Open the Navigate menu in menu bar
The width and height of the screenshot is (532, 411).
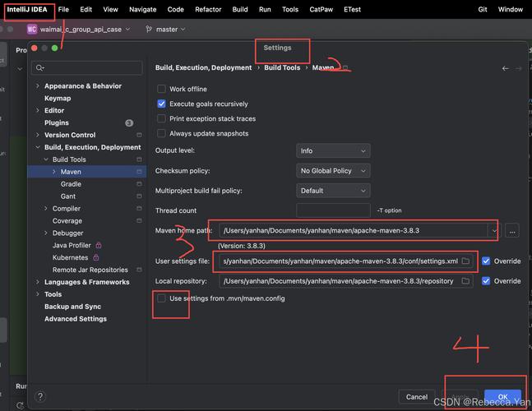[x=142, y=10]
